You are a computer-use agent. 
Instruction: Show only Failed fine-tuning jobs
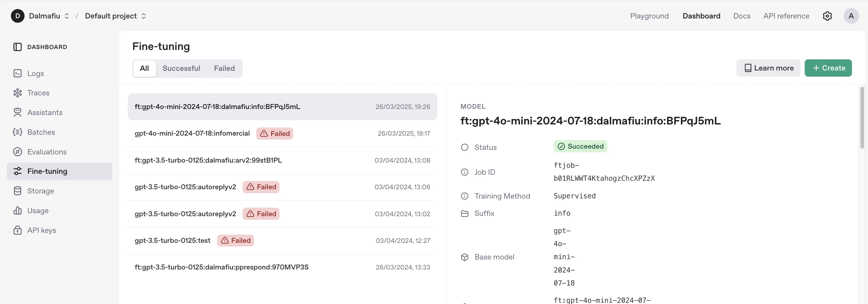(x=224, y=68)
